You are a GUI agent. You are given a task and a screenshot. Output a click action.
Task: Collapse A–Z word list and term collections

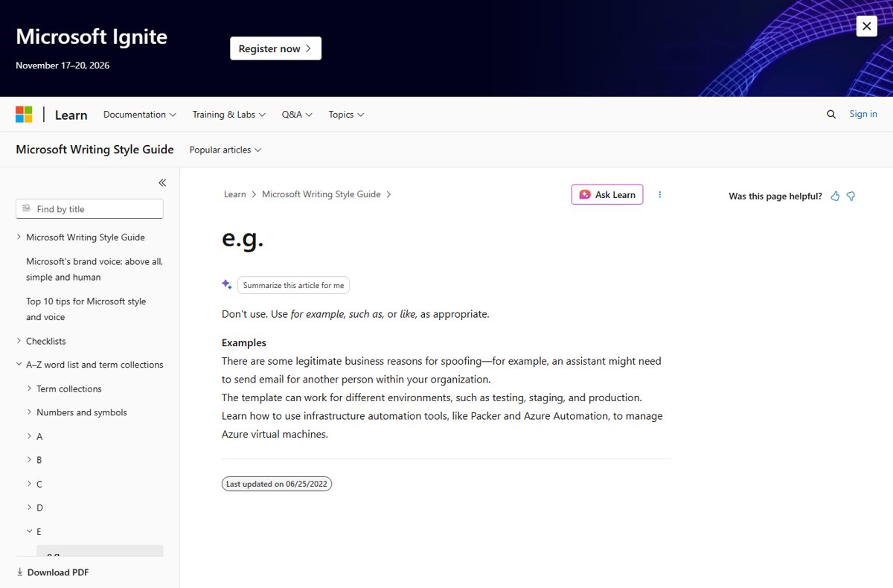[19, 365]
